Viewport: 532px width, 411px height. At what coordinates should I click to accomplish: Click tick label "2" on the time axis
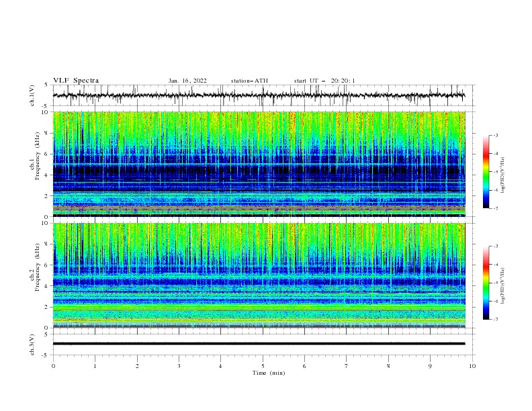[x=137, y=366]
